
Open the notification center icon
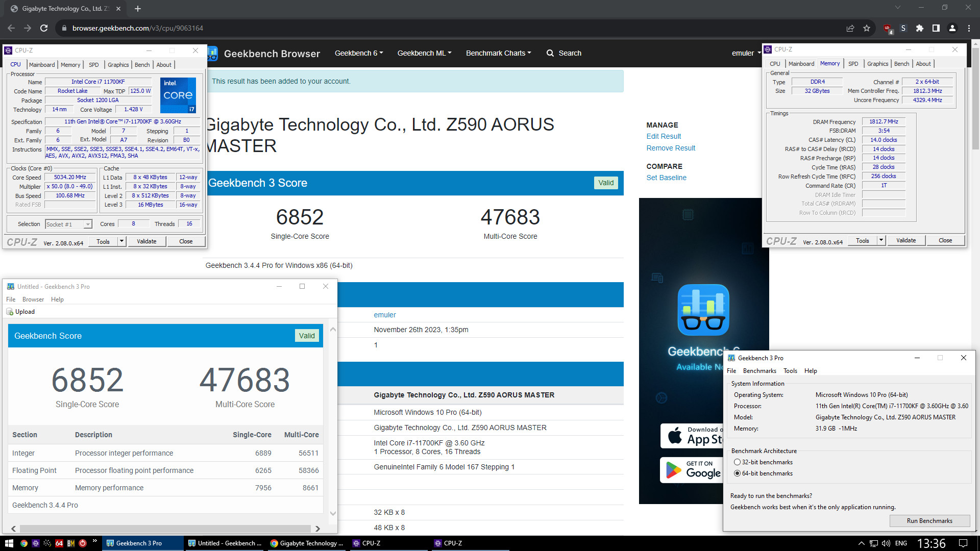[963, 543]
